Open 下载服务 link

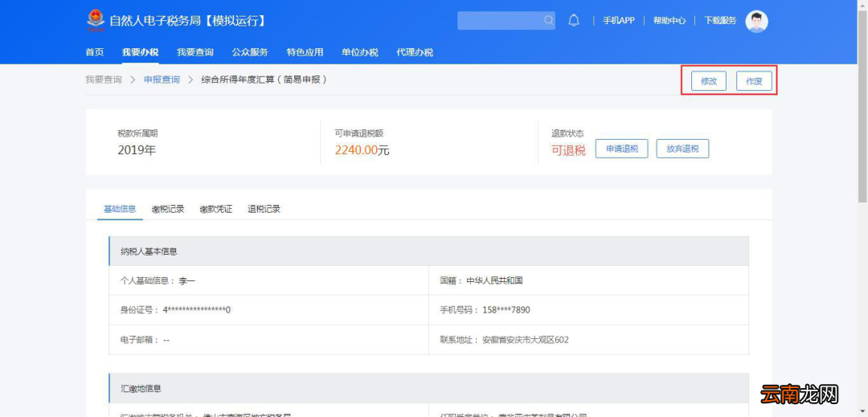pos(720,20)
